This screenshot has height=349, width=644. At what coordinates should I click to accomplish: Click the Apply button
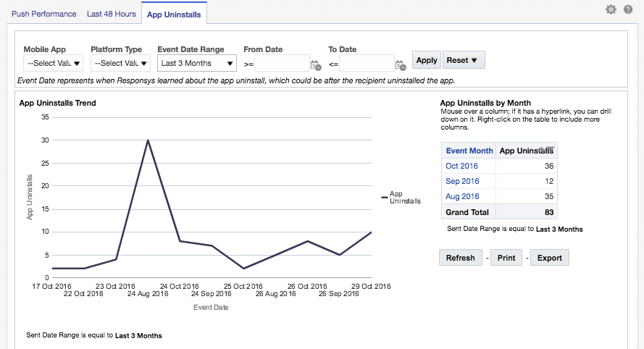click(x=427, y=60)
